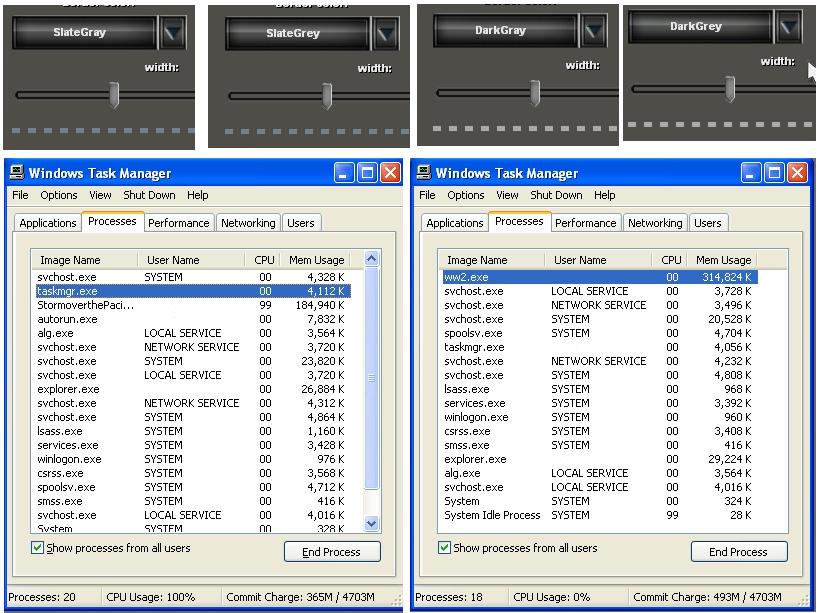Viewport: 817px width, 613px height.
Task: Select taskmgr.exe process in right list
Action: 600,347
